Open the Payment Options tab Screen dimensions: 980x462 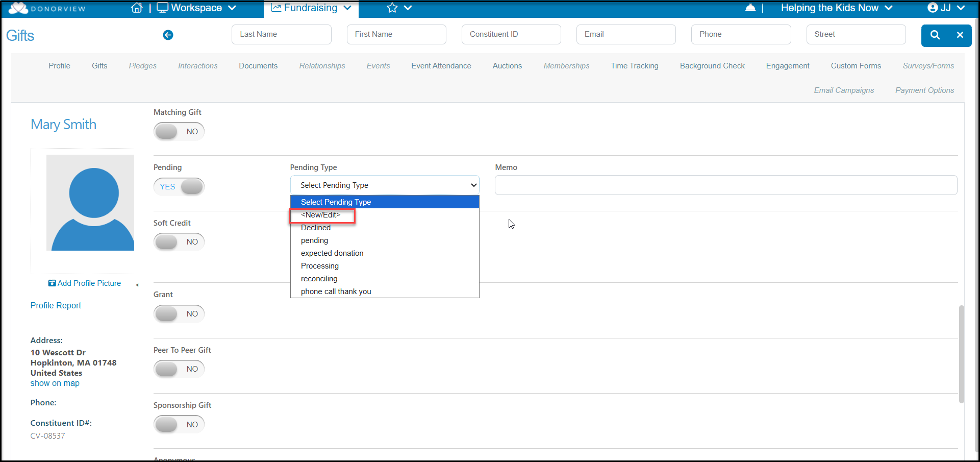point(924,90)
